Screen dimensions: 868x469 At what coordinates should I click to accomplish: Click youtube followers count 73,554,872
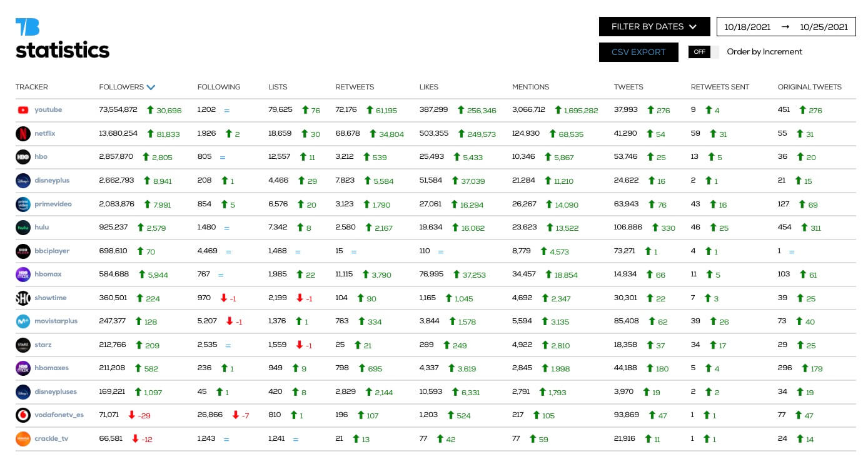[x=118, y=109]
